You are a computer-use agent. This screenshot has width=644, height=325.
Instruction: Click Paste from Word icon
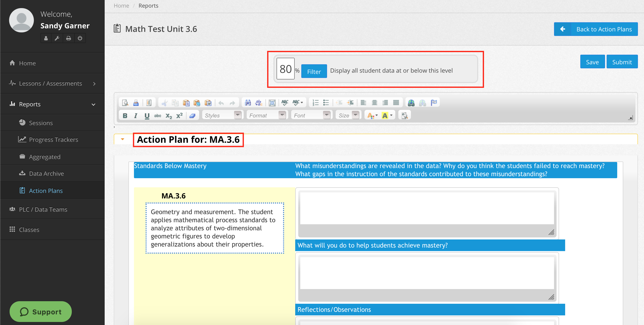[x=208, y=103]
